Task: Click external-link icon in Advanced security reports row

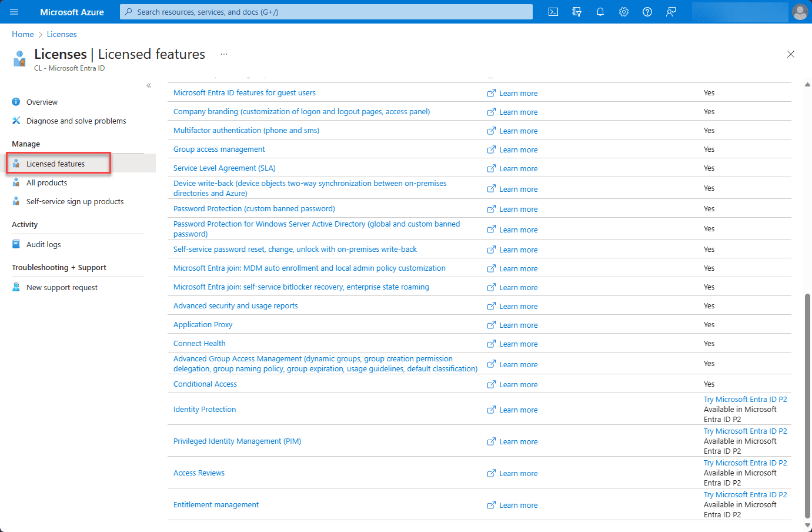Action: 492,306
